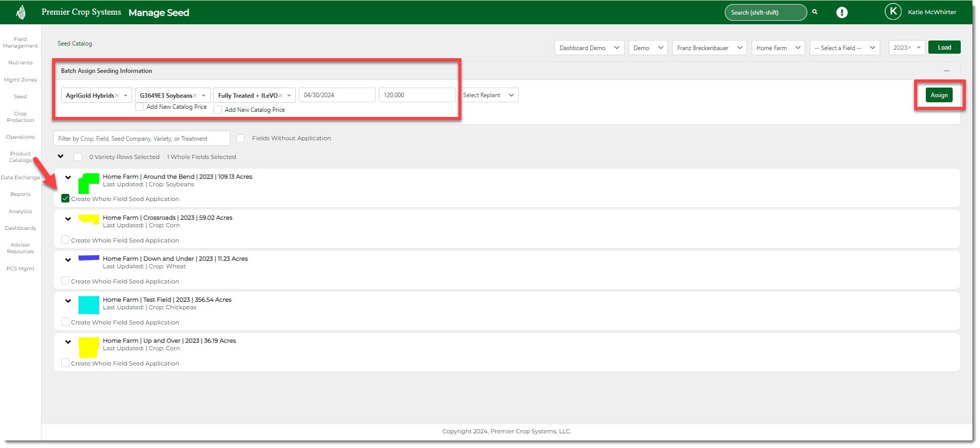Viewport: 980px width, 448px height.
Task: Clear the AgriGold Hybrids selection with x
Action: pyautogui.click(x=117, y=96)
